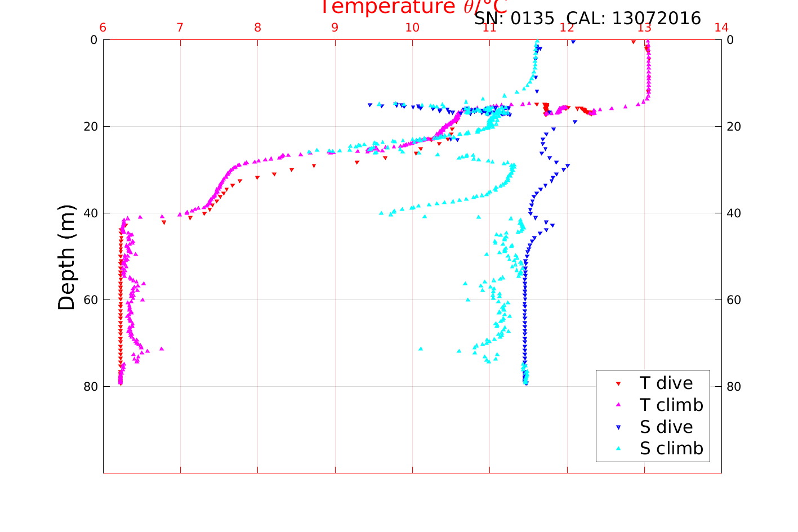Click depth tick 40 on left axis
The width and height of the screenshot is (798, 532).
pyautogui.click(x=90, y=213)
